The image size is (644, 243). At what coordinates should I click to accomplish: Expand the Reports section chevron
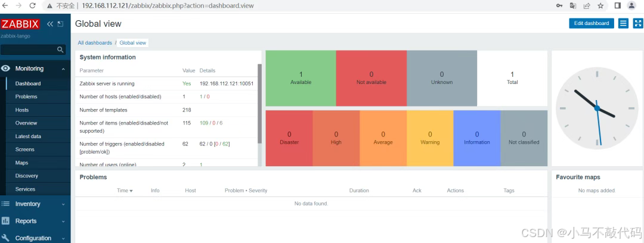pyautogui.click(x=63, y=221)
